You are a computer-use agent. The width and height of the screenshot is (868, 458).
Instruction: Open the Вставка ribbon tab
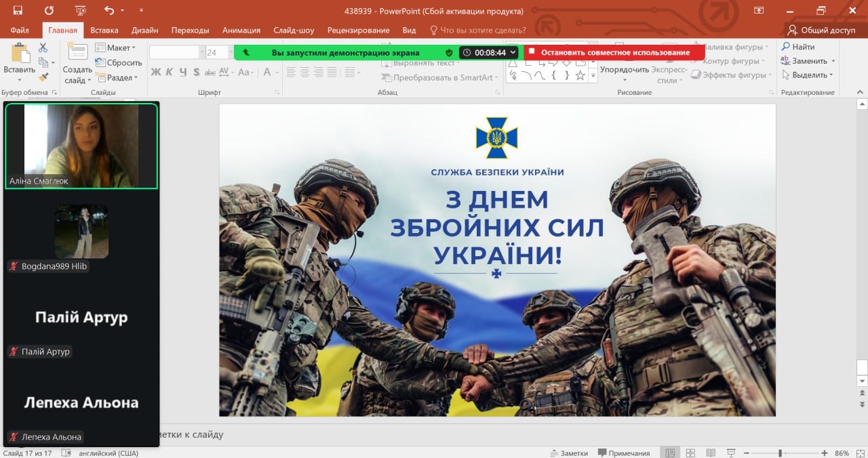click(x=104, y=30)
